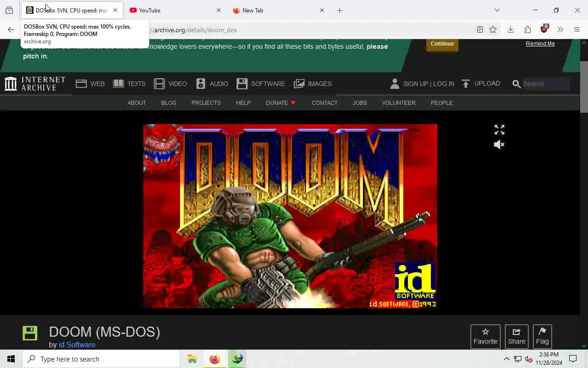Select the DOSBox SVN tab
Screen dimensions: 588x368
point(71,10)
